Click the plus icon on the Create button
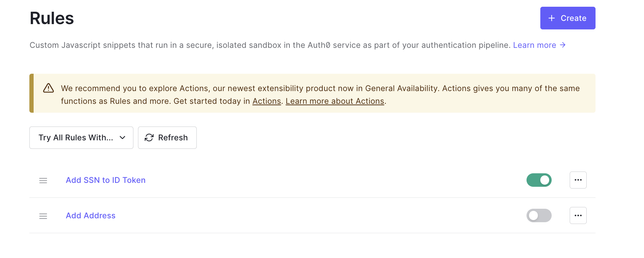This screenshot has width=644, height=258. [551, 18]
